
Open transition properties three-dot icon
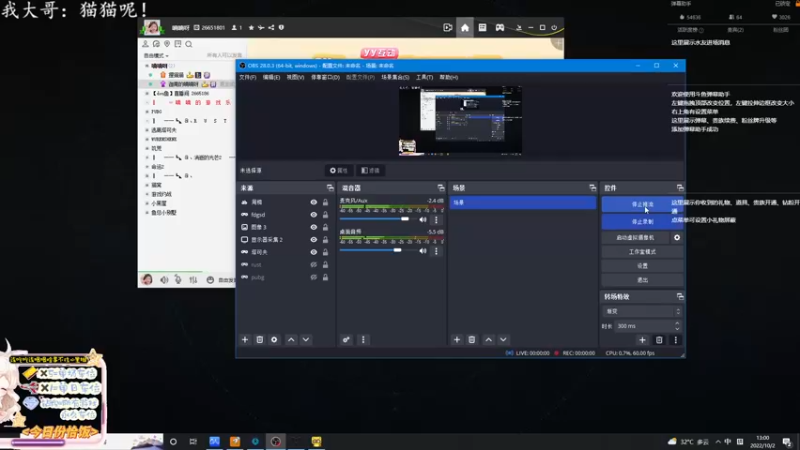click(676, 340)
